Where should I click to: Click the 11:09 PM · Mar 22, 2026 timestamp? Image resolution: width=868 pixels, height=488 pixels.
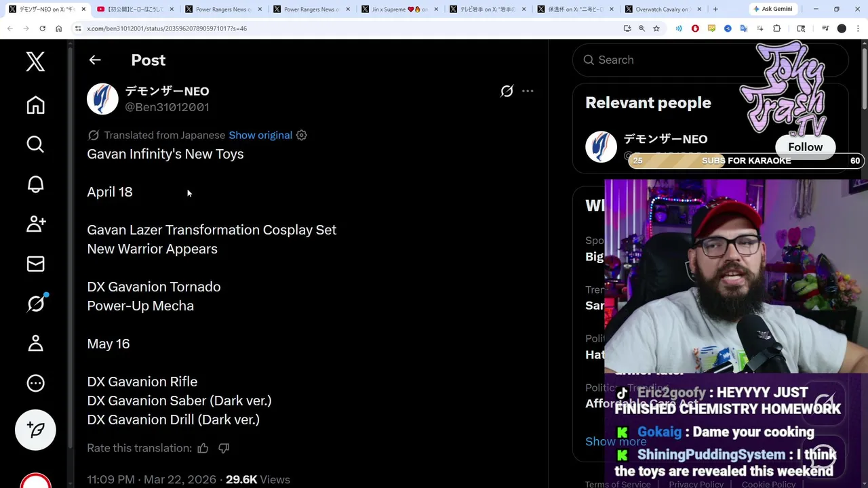coord(153,479)
